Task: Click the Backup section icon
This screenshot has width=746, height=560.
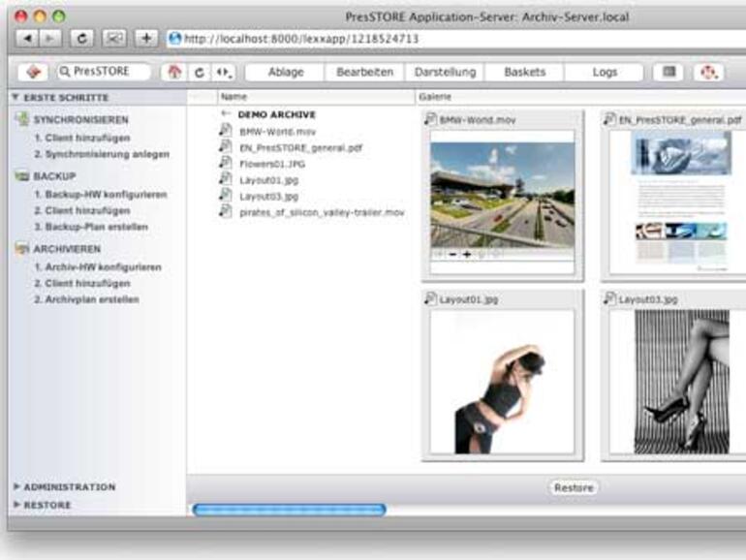Action: (22, 176)
